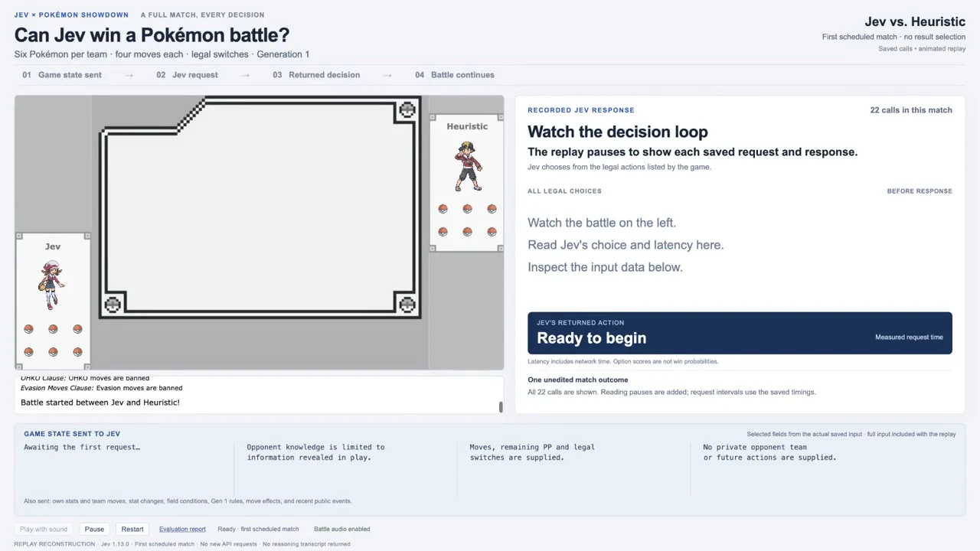
Task: Click 'Inspect the input data below.' line
Action: [x=605, y=267]
